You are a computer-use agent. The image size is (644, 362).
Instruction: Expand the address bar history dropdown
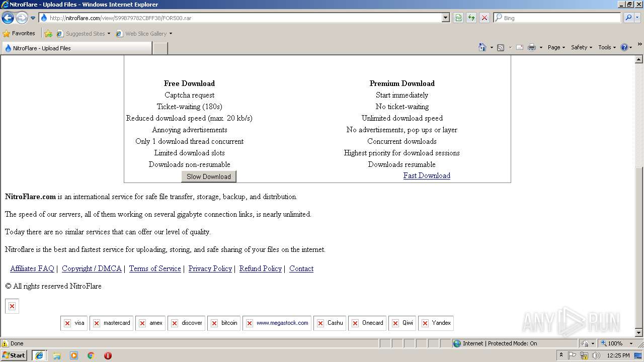click(x=446, y=18)
